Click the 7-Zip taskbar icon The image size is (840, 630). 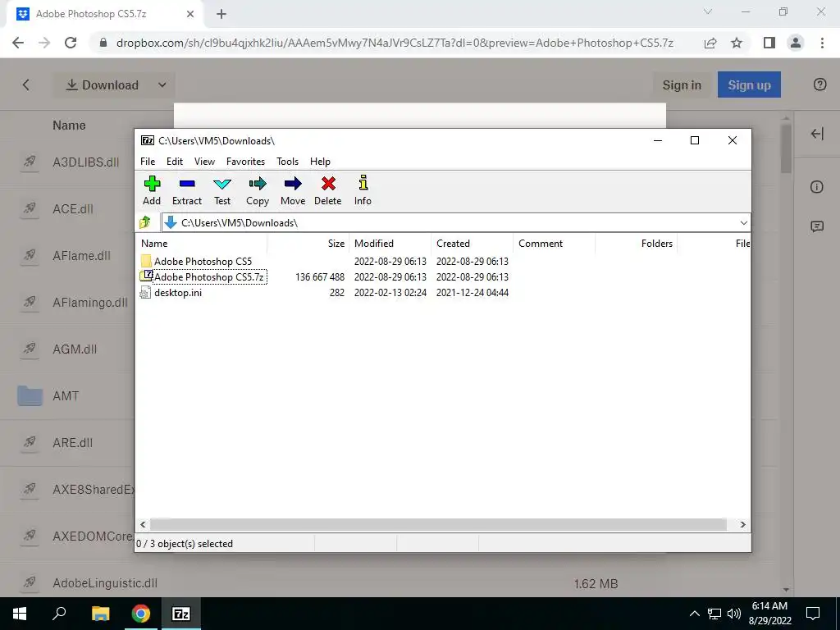(x=180, y=614)
